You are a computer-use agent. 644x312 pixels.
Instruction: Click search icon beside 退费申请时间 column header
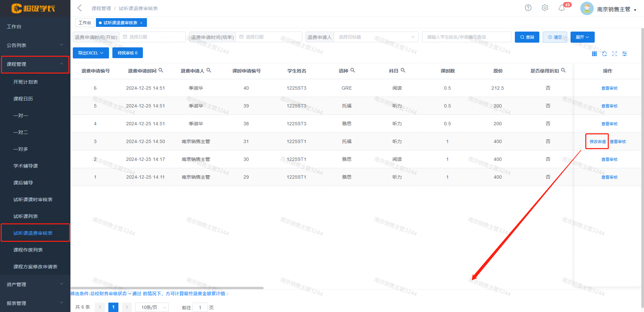pyautogui.click(x=161, y=70)
